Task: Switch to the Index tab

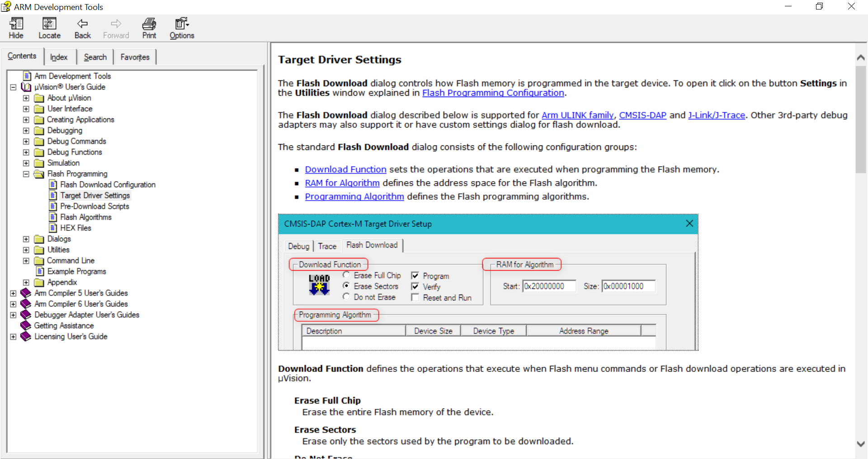Action: [x=59, y=56]
